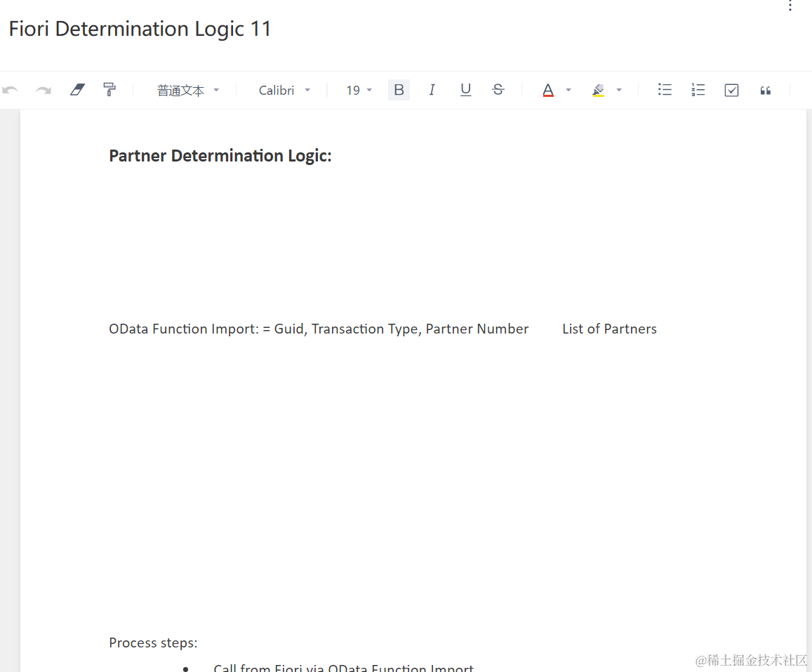Open the Calibri font dropdown
This screenshot has height=672, width=812.
[284, 90]
